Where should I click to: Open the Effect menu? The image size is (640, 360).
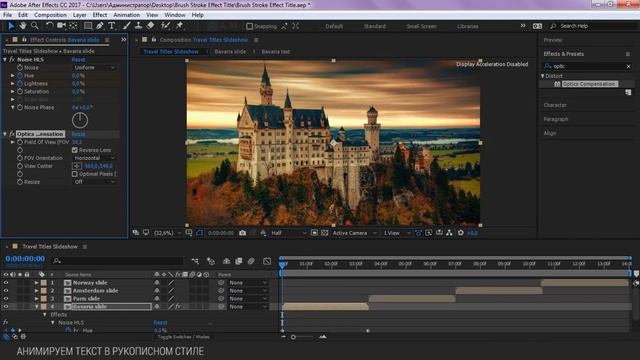coord(100,15)
